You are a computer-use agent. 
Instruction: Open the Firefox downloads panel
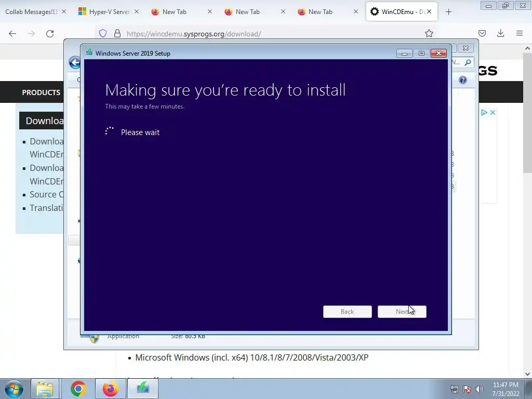[500, 34]
